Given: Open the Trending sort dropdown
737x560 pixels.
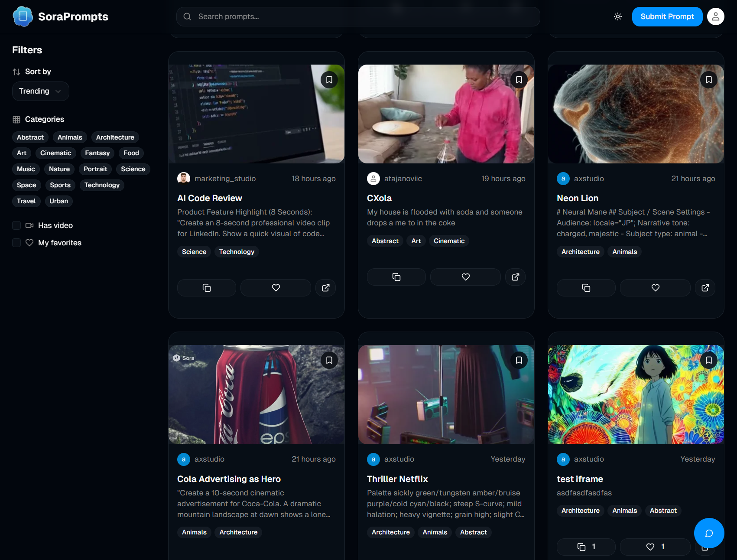Looking at the screenshot, I should tap(41, 91).
